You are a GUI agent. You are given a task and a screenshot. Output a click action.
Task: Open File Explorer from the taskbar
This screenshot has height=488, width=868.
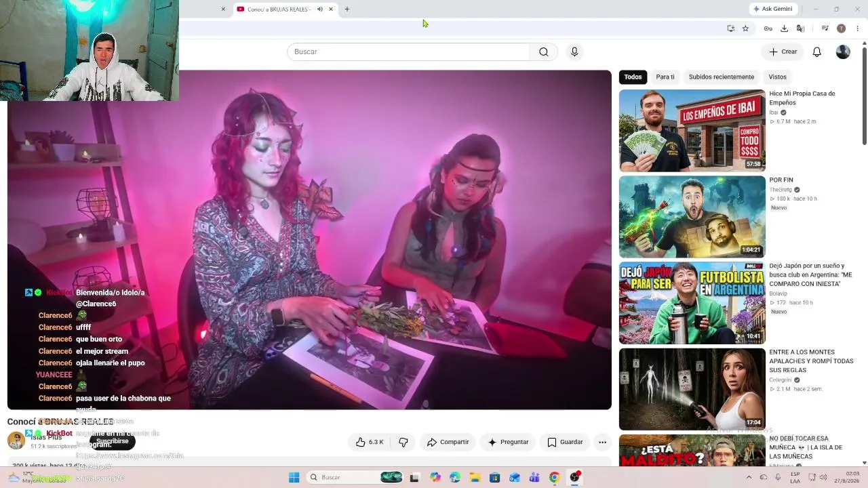coord(475,477)
